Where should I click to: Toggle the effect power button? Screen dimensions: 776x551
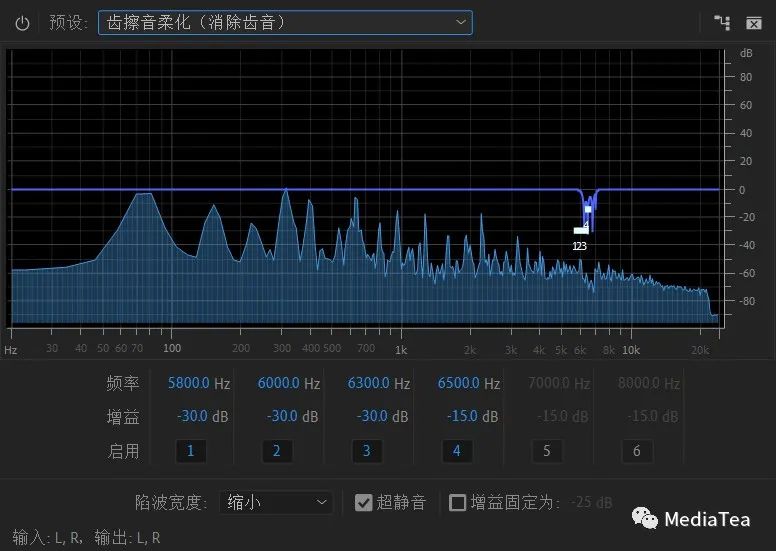[x=22, y=23]
